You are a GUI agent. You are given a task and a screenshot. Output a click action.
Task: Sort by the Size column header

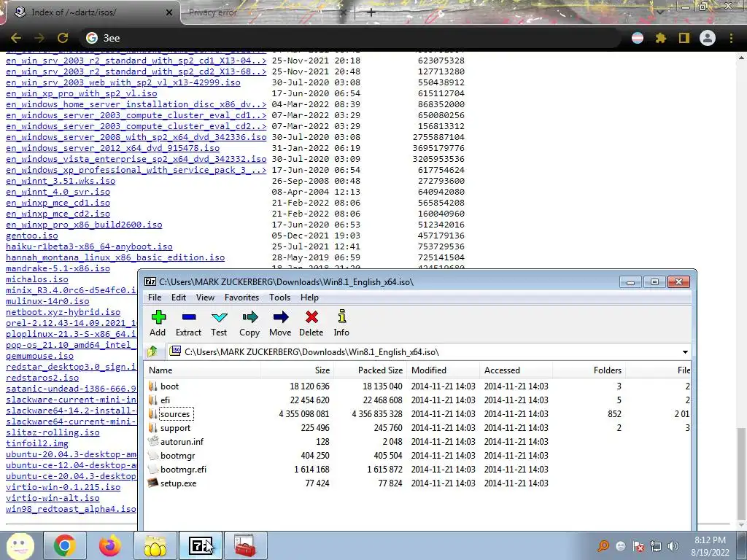pos(297,370)
